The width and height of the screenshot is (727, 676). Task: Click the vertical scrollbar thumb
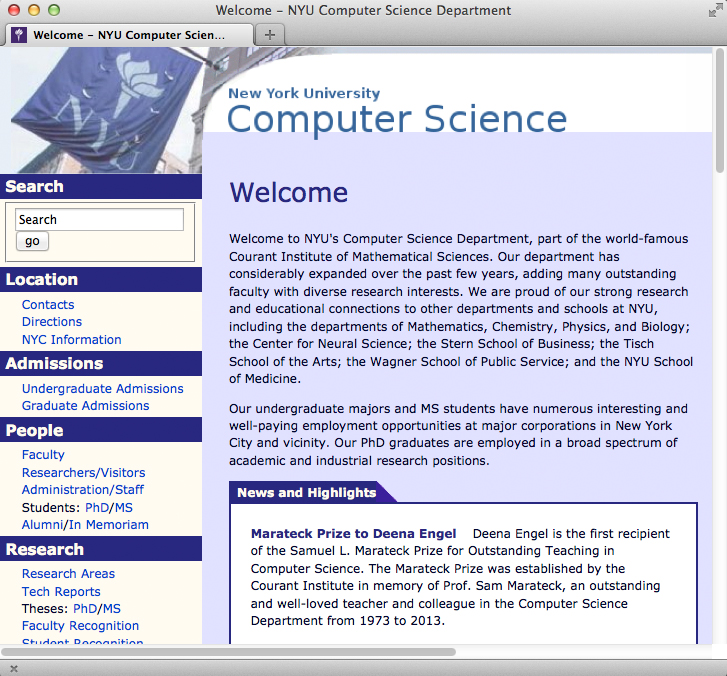[x=720, y=110]
